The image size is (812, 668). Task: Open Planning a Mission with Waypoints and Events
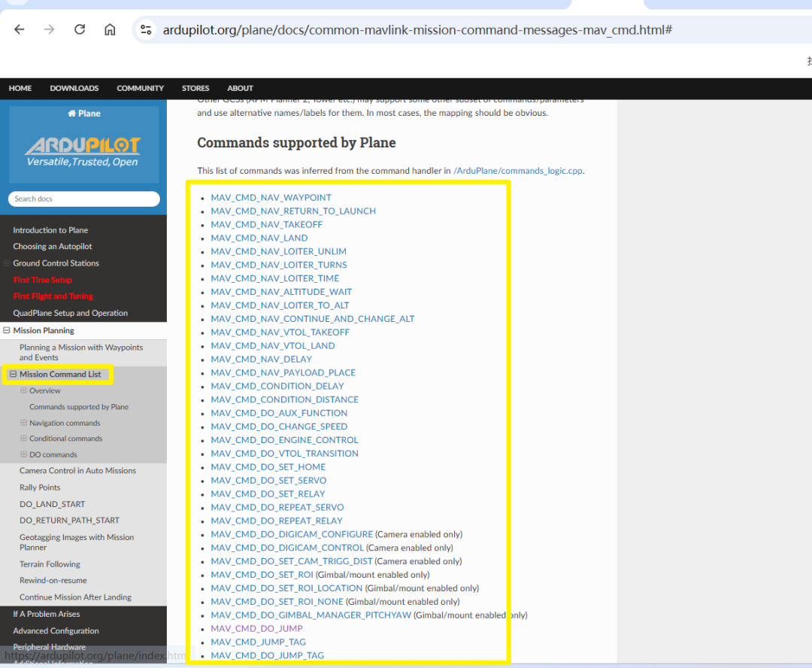(81, 352)
